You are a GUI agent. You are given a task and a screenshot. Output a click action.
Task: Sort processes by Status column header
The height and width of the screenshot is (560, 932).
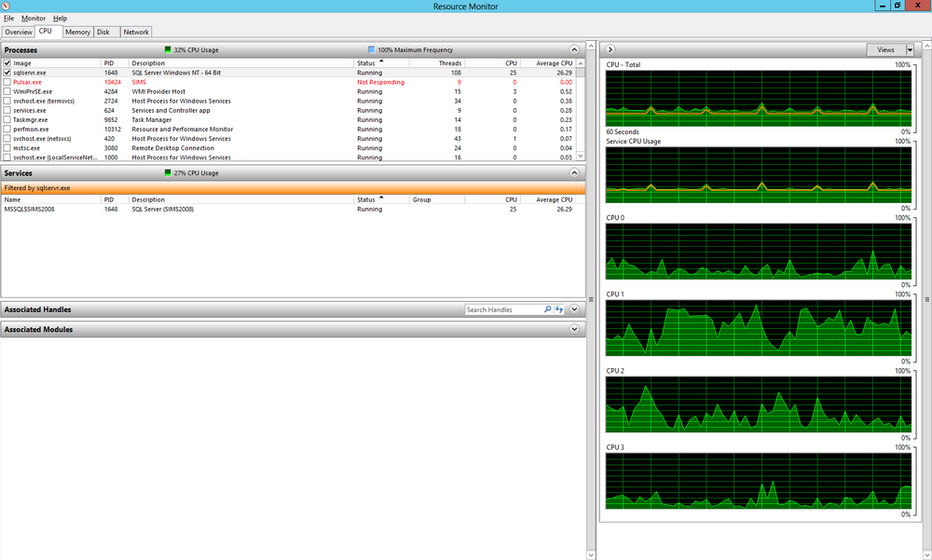pyautogui.click(x=381, y=63)
